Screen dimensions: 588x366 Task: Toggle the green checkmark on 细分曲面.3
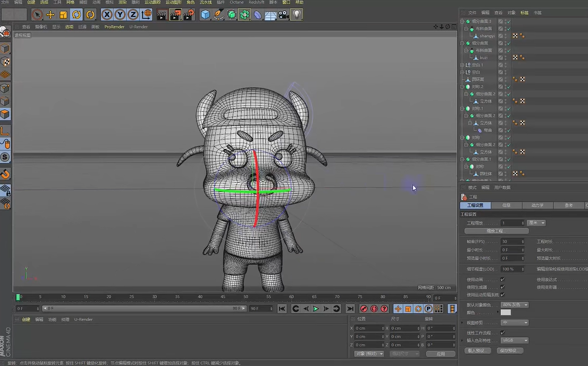(x=509, y=22)
